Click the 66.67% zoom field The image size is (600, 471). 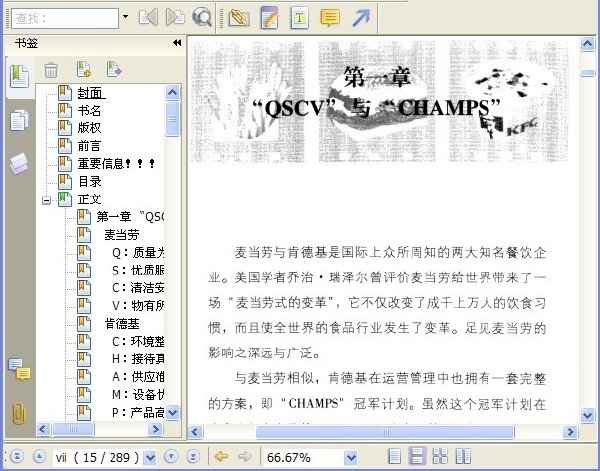tap(303, 457)
